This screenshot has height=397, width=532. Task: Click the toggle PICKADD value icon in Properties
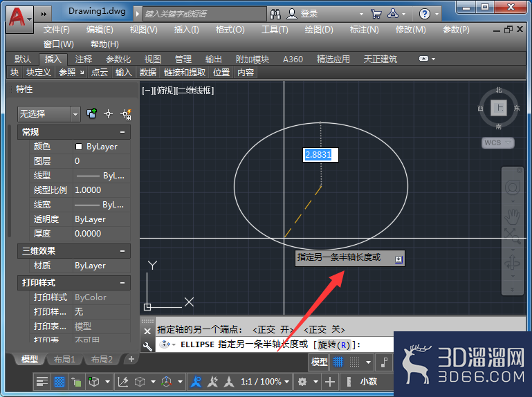(x=91, y=113)
